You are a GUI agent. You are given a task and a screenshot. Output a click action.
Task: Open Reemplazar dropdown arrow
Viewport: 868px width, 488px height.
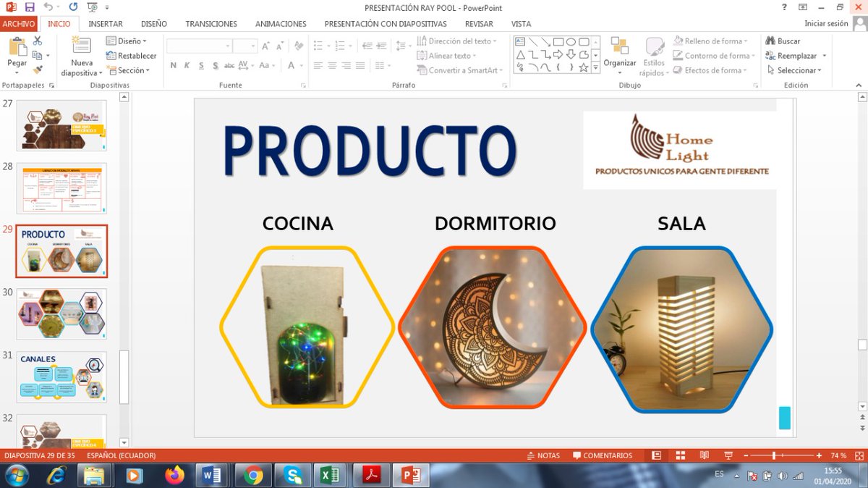coord(824,56)
